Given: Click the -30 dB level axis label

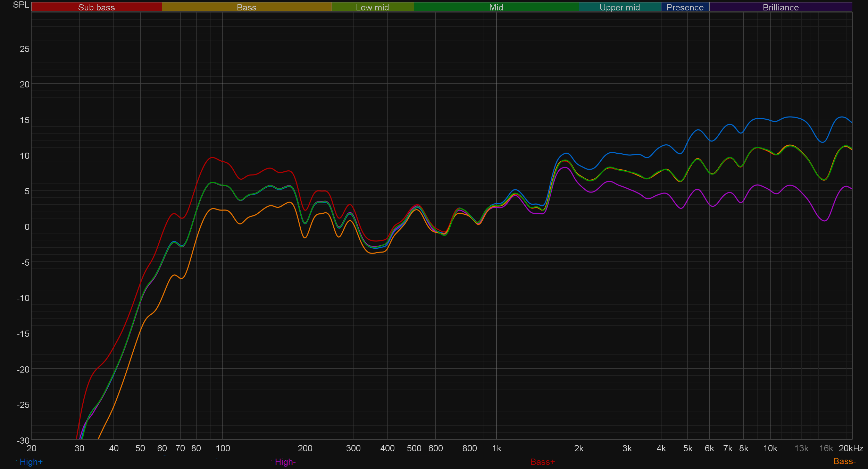Looking at the screenshot, I should 23,441.
